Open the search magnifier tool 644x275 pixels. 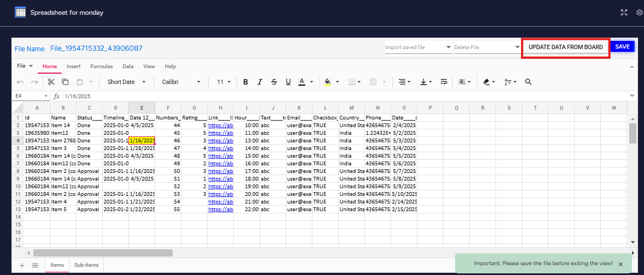(x=529, y=82)
